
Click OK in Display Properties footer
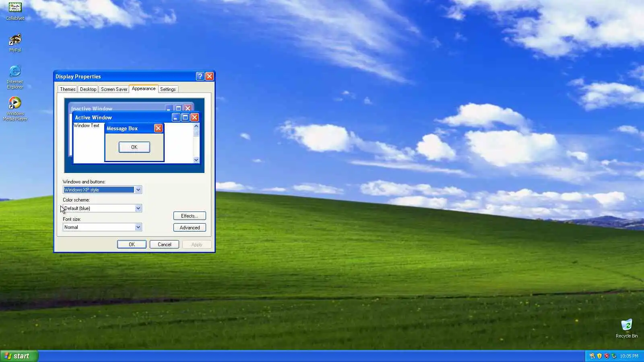[132, 245]
